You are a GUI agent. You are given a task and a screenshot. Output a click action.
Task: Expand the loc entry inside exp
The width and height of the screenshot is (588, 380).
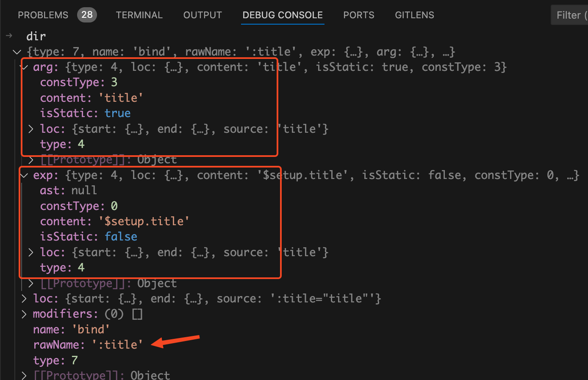coord(31,252)
